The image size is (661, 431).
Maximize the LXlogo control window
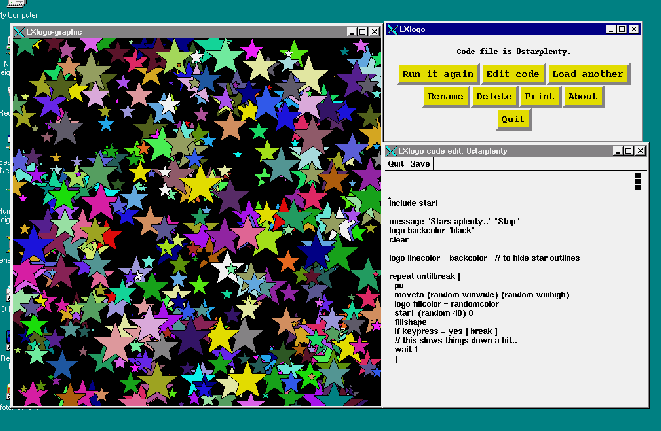coord(620,29)
